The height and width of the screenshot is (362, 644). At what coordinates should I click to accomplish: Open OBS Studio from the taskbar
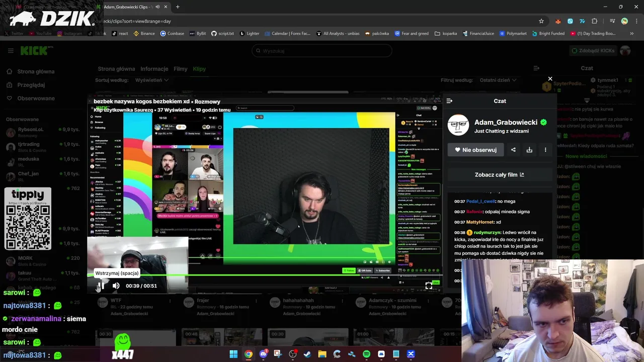(x=293, y=354)
